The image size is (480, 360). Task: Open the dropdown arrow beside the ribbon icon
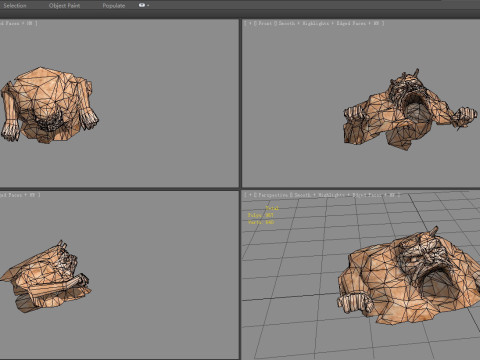click(x=148, y=6)
